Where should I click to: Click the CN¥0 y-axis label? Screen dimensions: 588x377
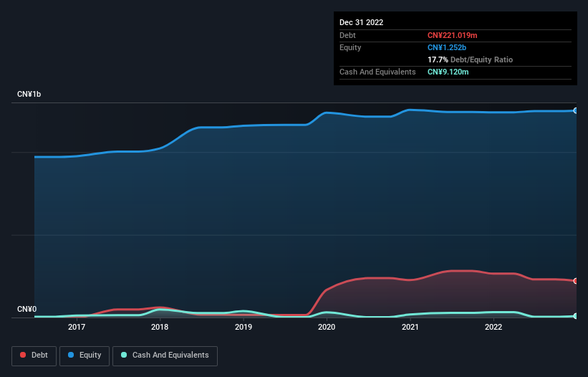[27, 309]
